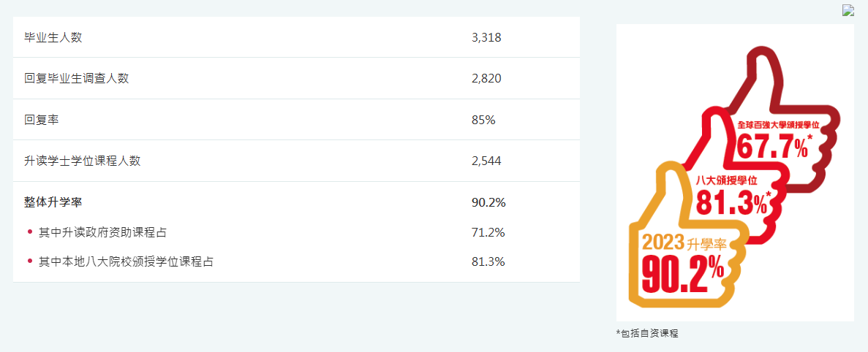868x352 pixels.
Task: Click the 3,318 graduates value
Action: 486,37
